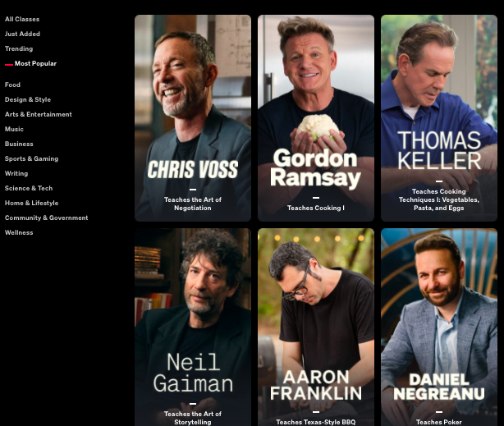Open the Design & Style category
The image size is (504, 426).
coord(28,99)
